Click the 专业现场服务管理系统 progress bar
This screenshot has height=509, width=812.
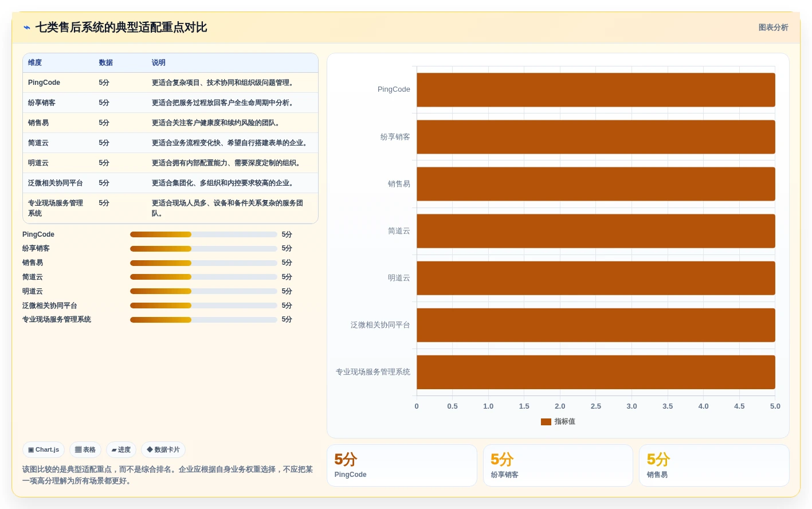click(203, 320)
